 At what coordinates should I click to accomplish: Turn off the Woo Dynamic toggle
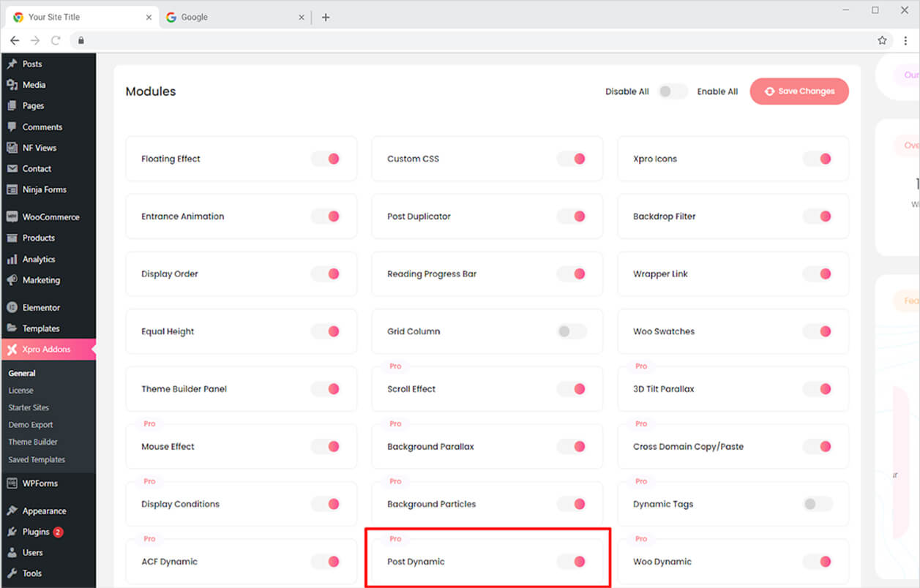point(818,562)
